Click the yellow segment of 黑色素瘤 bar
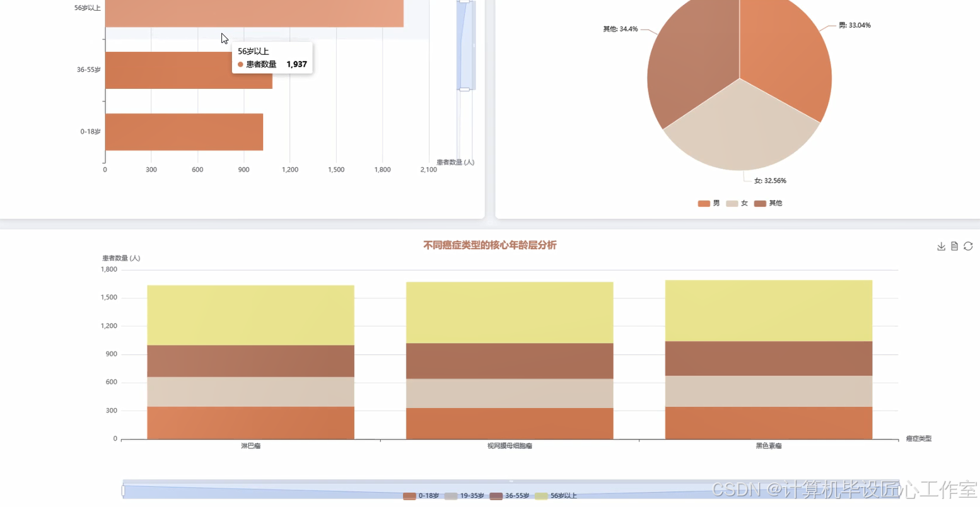This screenshot has width=980, height=507. click(x=769, y=311)
